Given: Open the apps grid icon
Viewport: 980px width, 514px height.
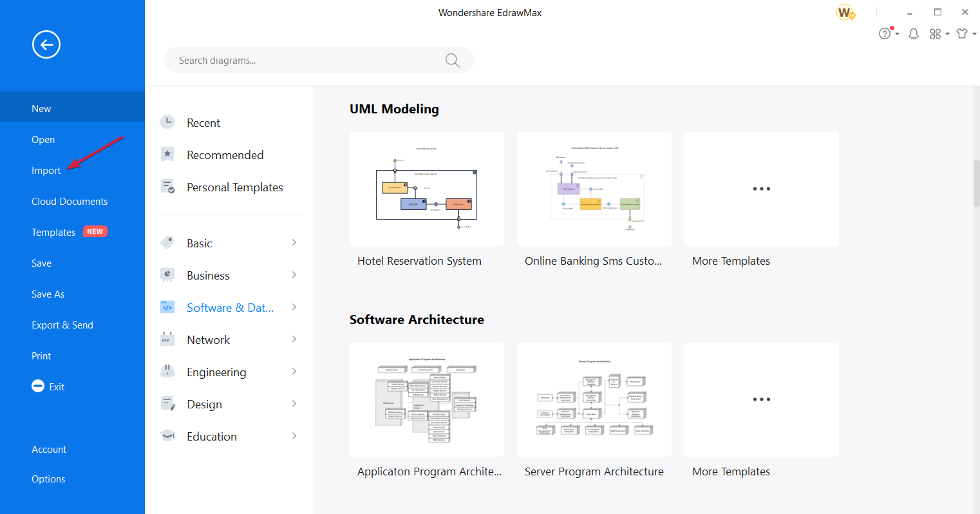Looking at the screenshot, I should click(936, 33).
